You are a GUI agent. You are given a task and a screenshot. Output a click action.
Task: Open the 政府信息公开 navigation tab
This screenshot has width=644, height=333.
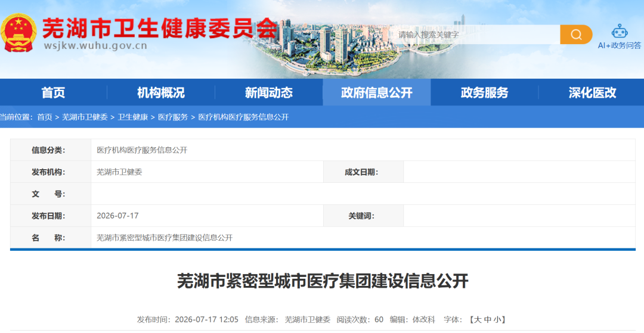coord(377,92)
